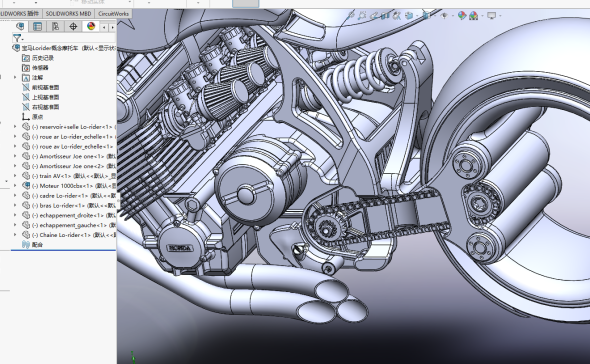Image resolution: width=590 pixels, height=364 pixels.
Task: Select the 历史记录 history folder
Action: (x=38, y=58)
